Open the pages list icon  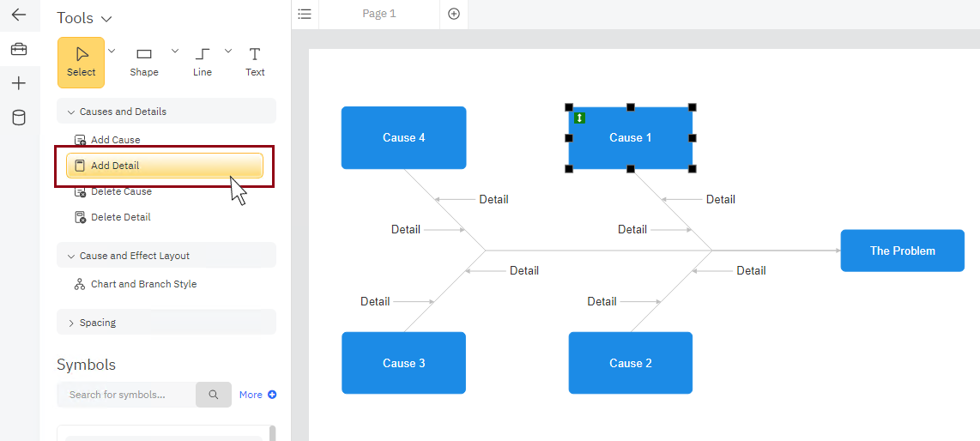[x=305, y=14]
